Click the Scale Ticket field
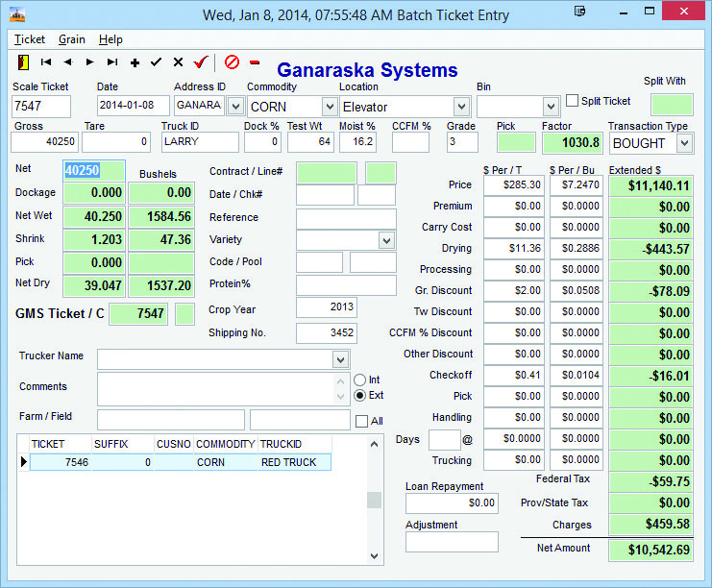Screen dimensions: 712x588 tap(41, 107)
